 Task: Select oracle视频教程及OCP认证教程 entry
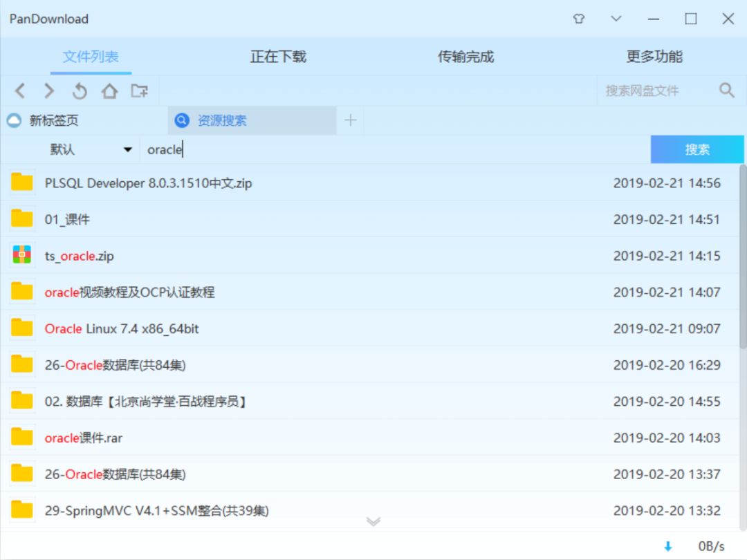point(129,292)
